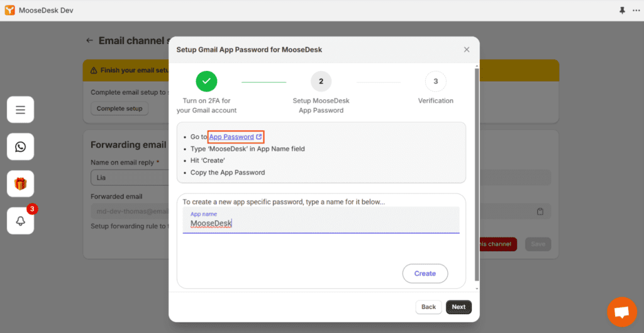Click the Name on email reply field
Viewport: 644px width, 333px height.
[130, 178]
